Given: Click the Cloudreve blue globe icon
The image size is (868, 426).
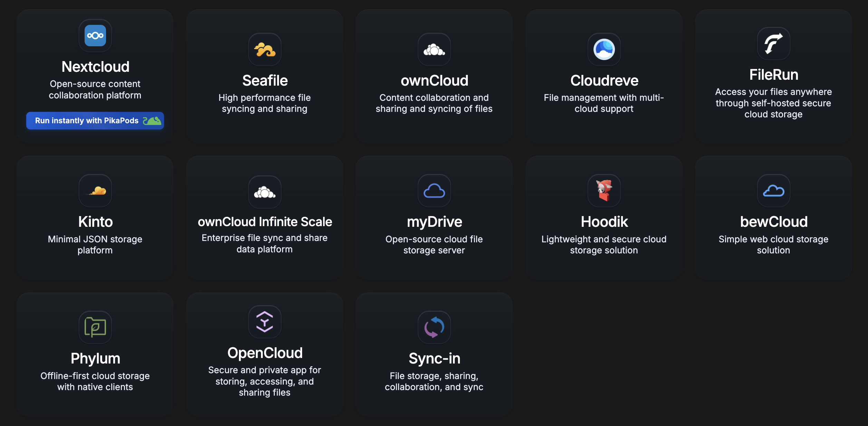Looking at the screenshot, I should [604, 49].
